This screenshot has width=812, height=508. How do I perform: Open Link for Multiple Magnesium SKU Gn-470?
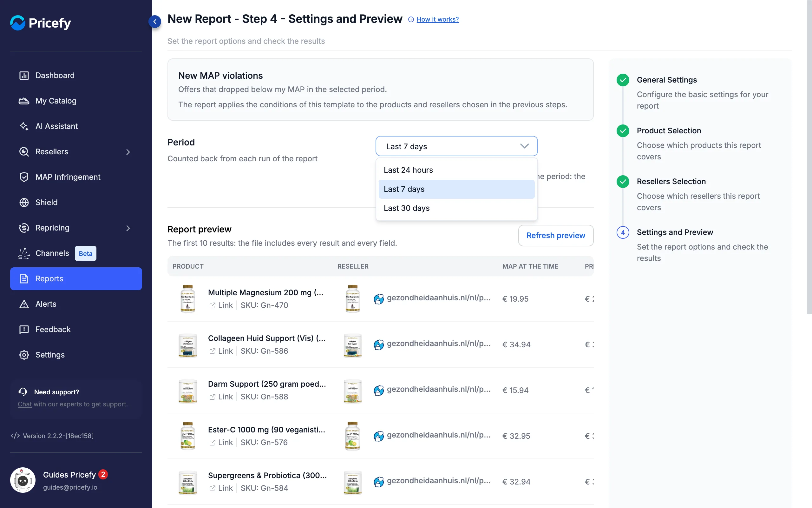point(221,305)
